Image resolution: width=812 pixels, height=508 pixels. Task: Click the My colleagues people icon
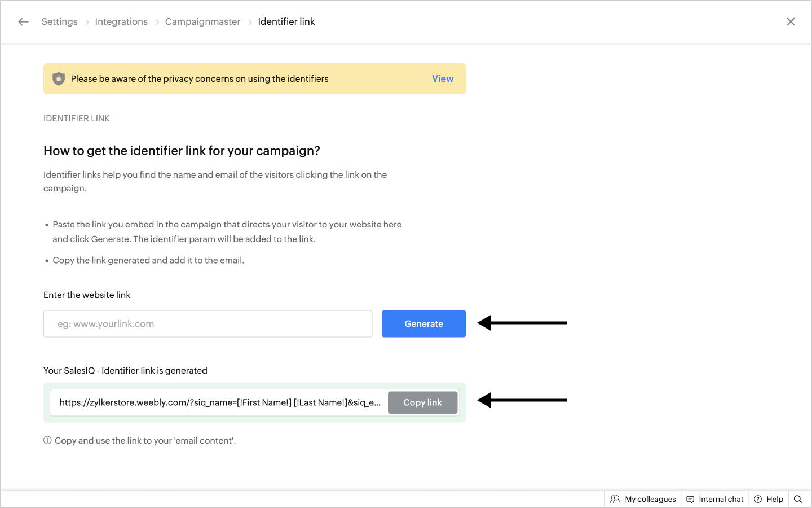[x=615, y=499]
